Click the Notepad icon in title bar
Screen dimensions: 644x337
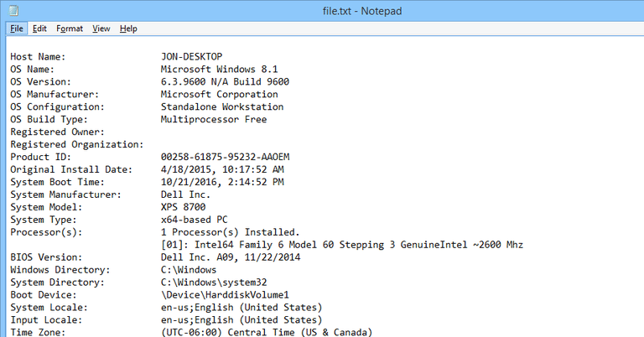[x=13, y=11]
